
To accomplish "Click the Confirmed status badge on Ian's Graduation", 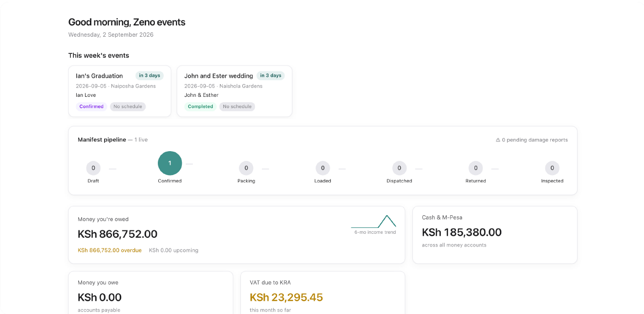I will pos(91,107).
